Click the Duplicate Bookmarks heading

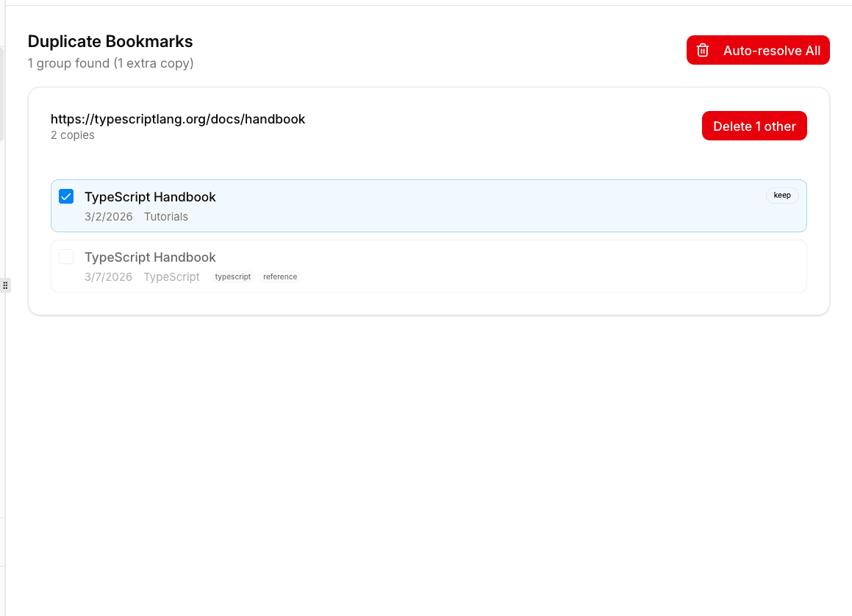coord(110,41)
